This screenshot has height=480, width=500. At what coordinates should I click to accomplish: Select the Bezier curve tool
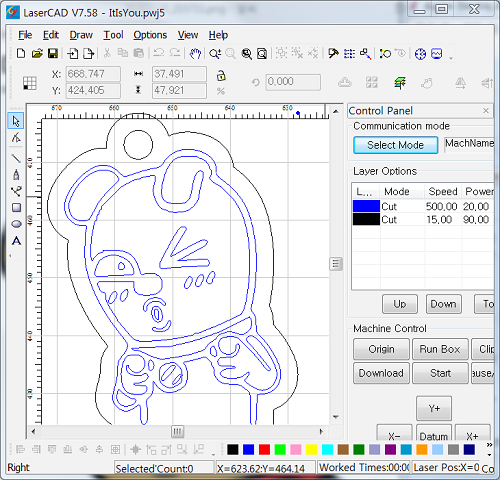16,191
